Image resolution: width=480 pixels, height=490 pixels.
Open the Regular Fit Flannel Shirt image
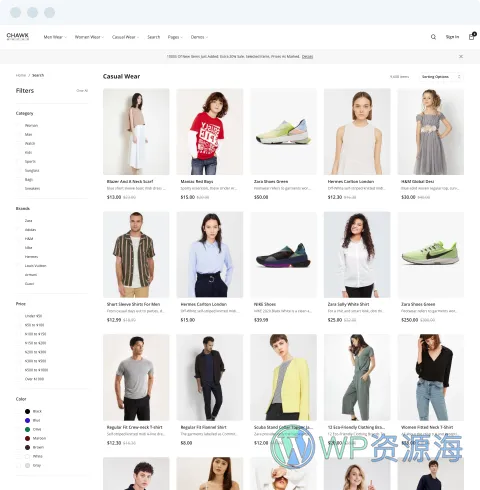[x=210, y=377]
